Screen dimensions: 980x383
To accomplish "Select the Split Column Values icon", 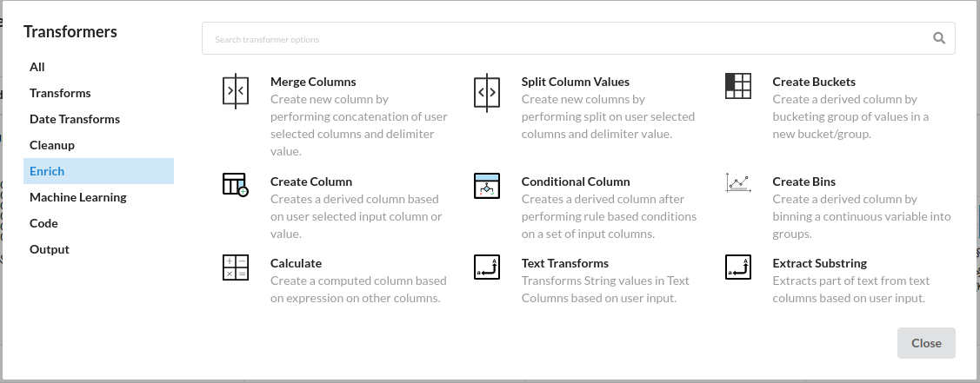I will pos(487,92).
